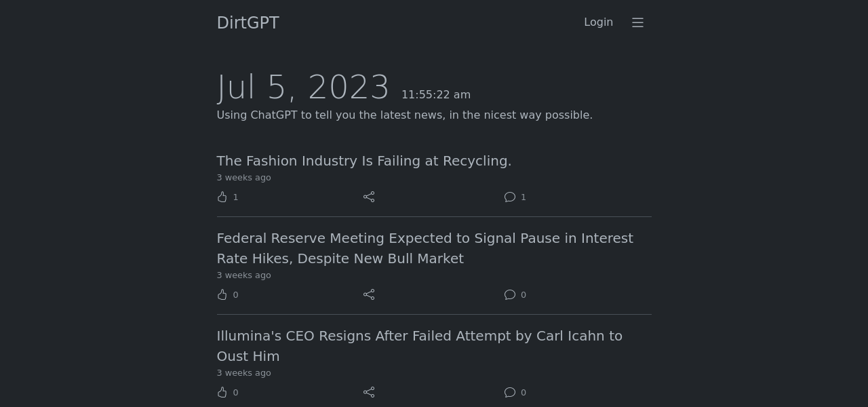The height and width of the screenshot is (407, 868).
Task: Click the ChatGPT news tagline text
Action: 404,115
